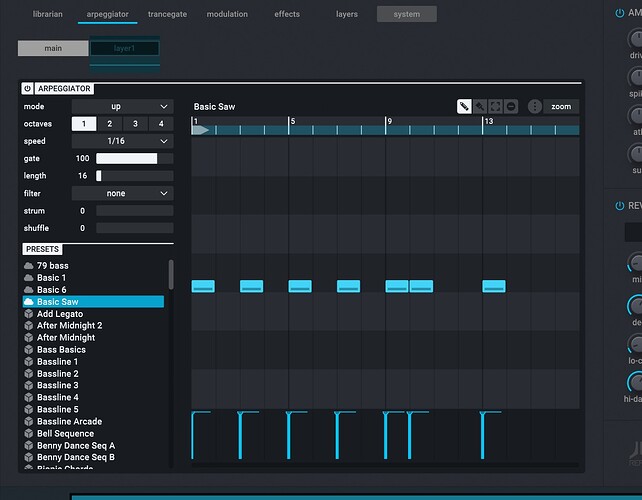The height and width of the screenshot is (500, 642).
Task: Open the filter dropdown showing none
Action: (122, 193)
